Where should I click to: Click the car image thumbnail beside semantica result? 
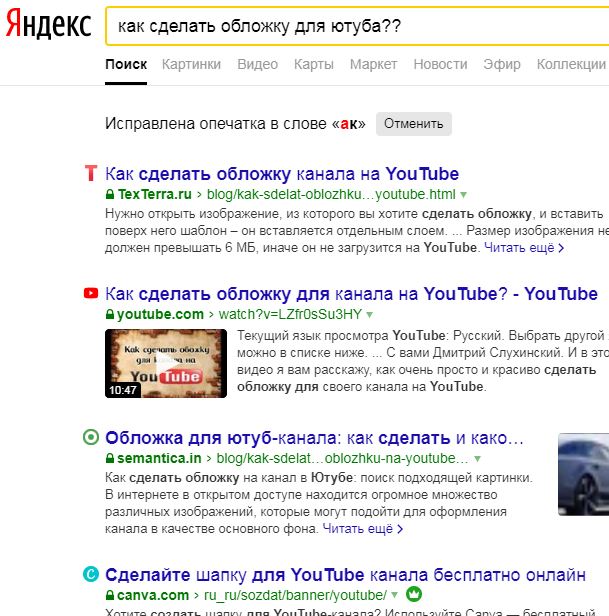[x=583, y=474]
